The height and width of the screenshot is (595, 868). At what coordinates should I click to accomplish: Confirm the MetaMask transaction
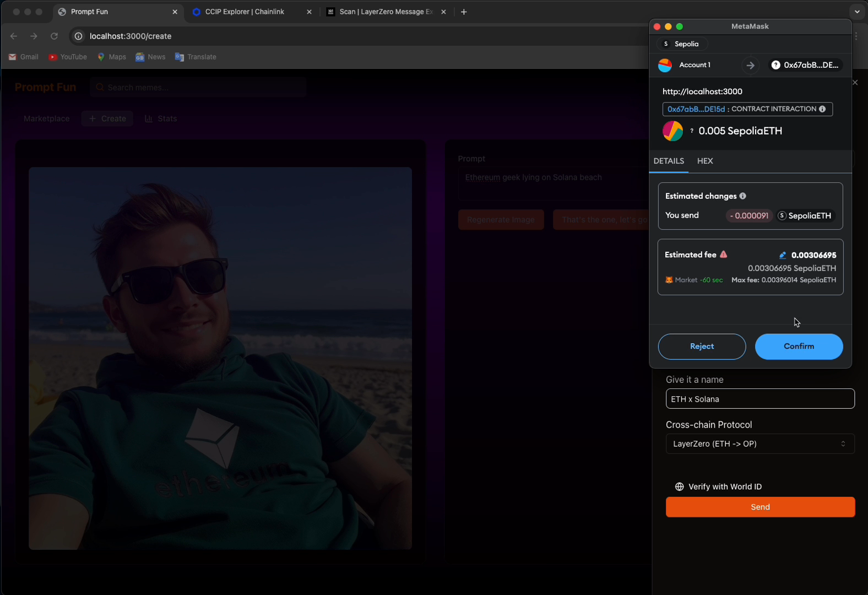coord(799,347)
